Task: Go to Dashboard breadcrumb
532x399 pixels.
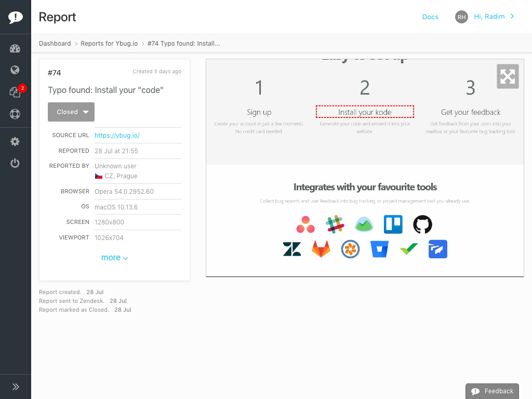Action: click(x=55, y=44)
